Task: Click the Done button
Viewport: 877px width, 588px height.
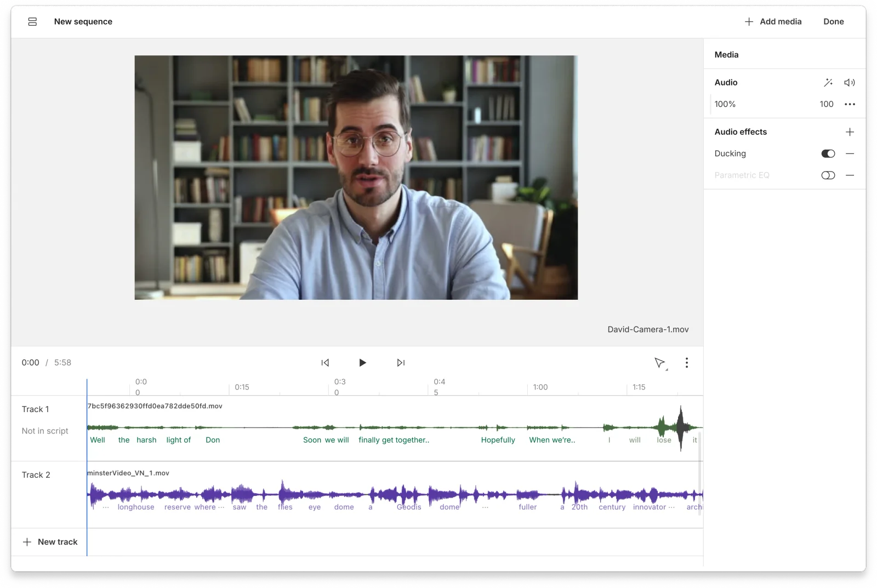Action: [833, 21]
